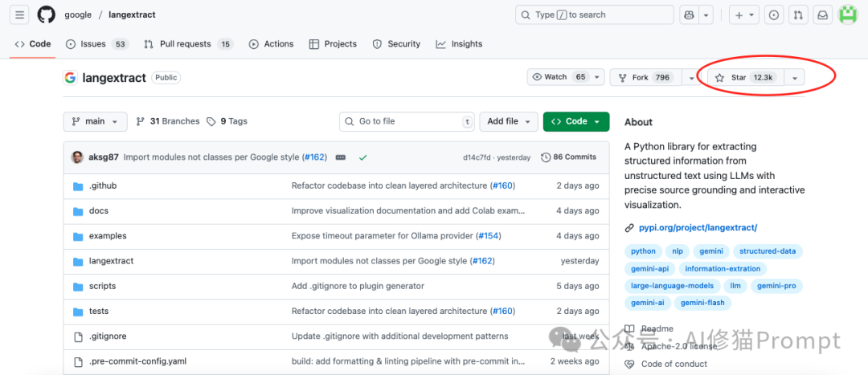Screen dimensions: 868x375
Task: Open pypi.org/project/langextract/ link
Action: coord(698,227)
